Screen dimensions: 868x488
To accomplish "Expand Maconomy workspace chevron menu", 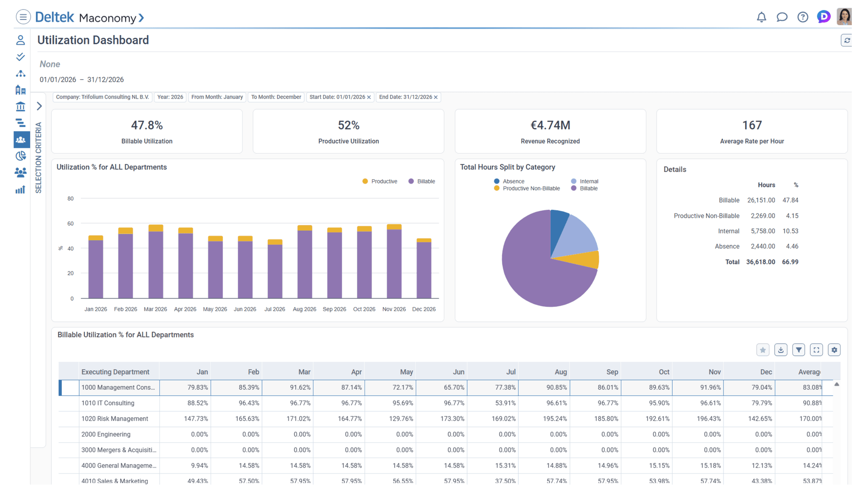I will 142,18.
